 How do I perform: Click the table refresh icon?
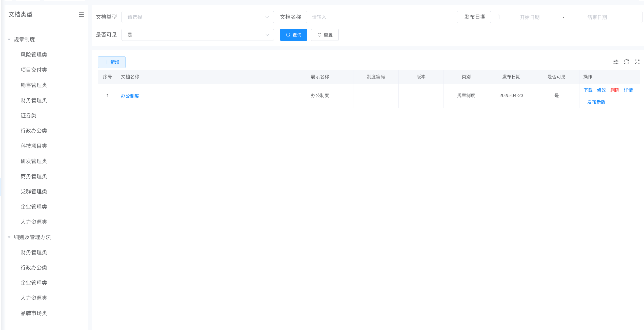(x=626, y=62)
